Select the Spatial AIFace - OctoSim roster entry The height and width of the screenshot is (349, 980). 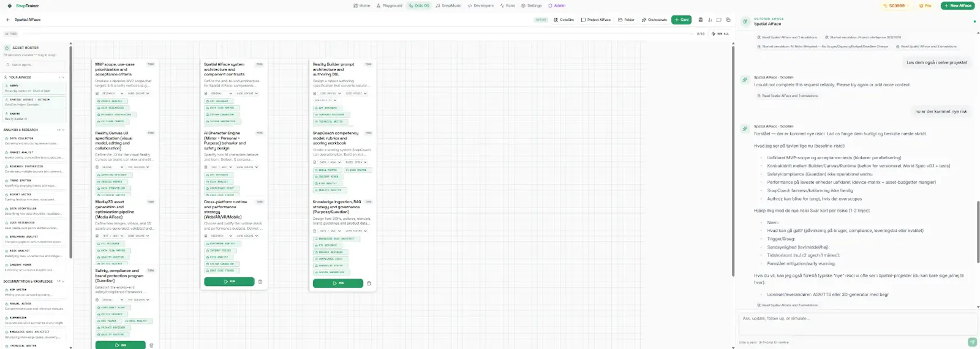click(x=34, y=102)
